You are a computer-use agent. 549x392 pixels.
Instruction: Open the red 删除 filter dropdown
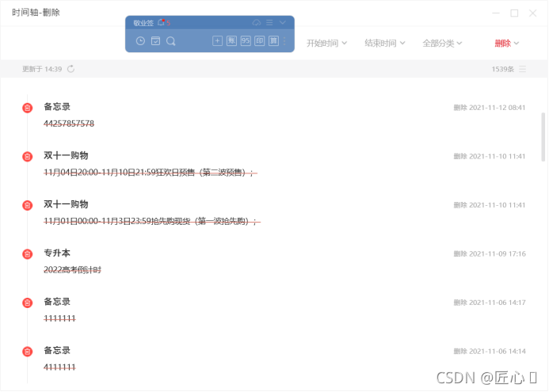(x=507, y=43)
